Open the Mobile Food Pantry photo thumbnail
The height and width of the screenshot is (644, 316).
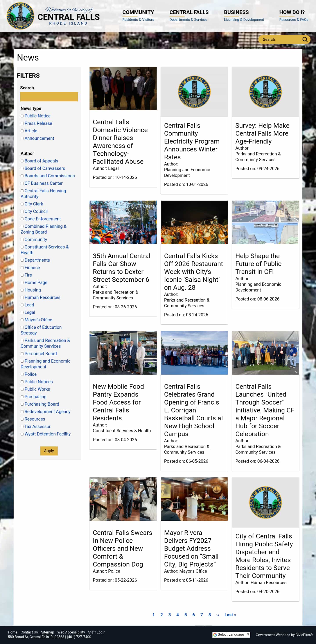tap(123, 353)
